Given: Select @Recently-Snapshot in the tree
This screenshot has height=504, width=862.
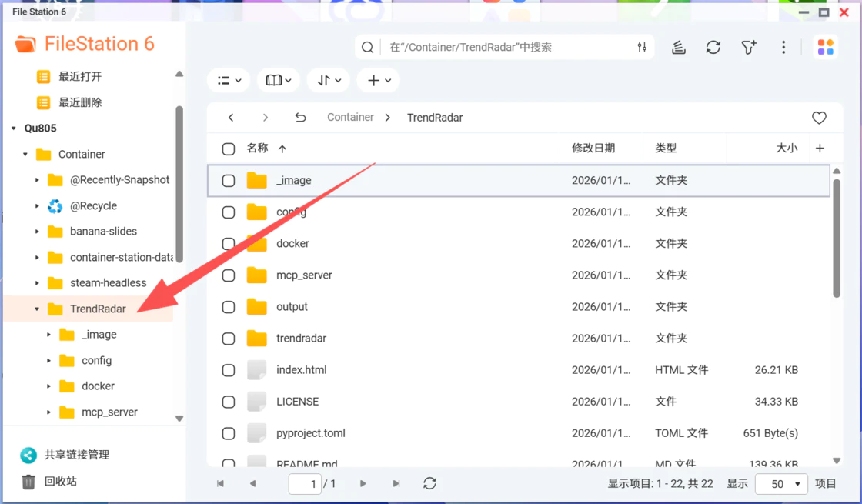Looking at the screenshot, I should click(119, 180).
